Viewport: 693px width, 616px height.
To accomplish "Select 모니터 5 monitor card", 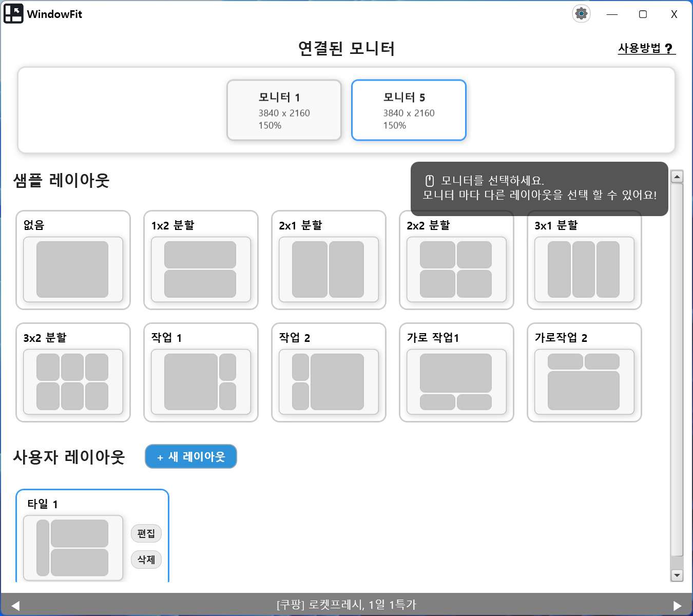I will 409,110.
